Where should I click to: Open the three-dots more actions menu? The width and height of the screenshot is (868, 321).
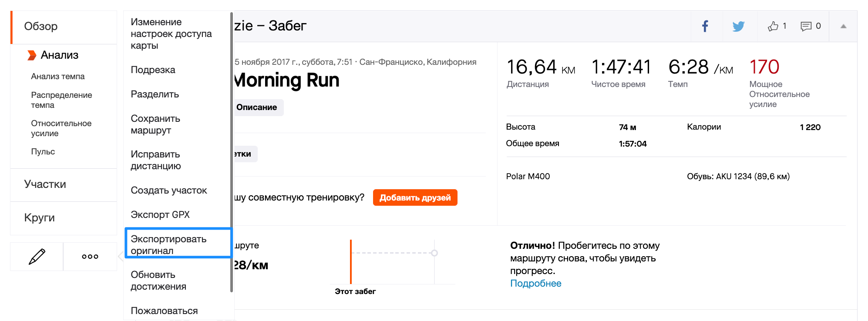pyautogui.click(x=90, y=257)
